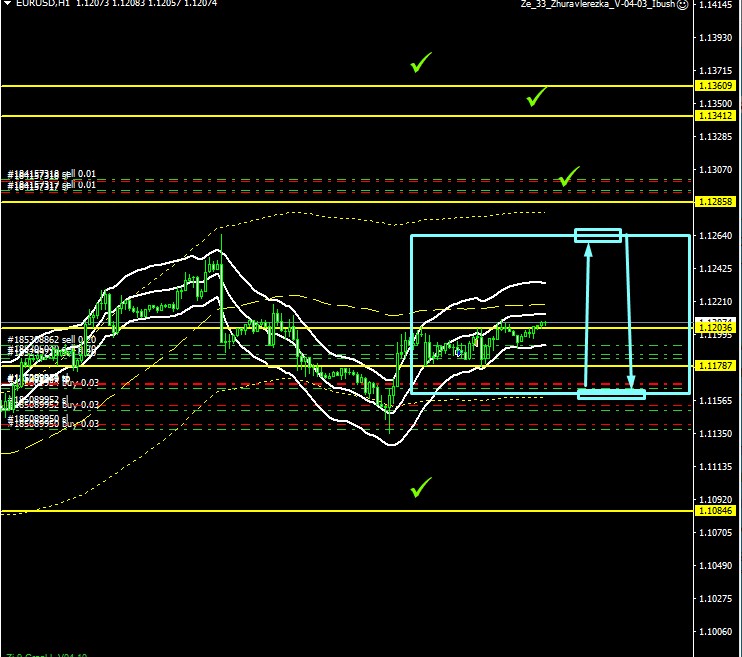Click the 1.11350 price scale value
The image size is (742, 657).
click(716, 434)
